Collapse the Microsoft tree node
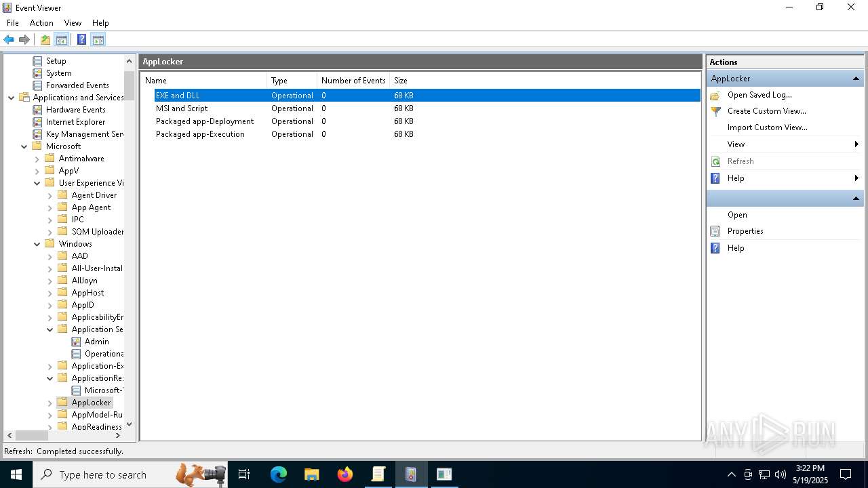The height and width of the screenshot is (488, 868). point(24,146)
